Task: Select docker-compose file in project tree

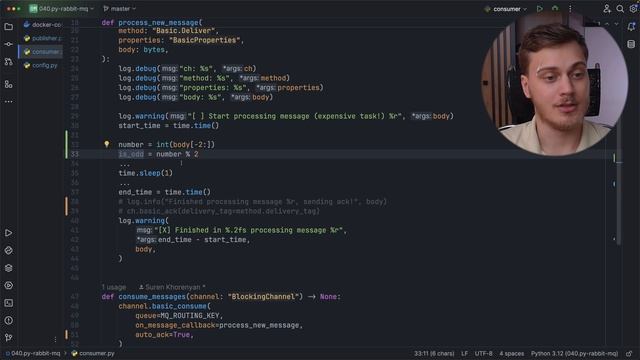Action: pyautogui.click(x=42, y=24)
